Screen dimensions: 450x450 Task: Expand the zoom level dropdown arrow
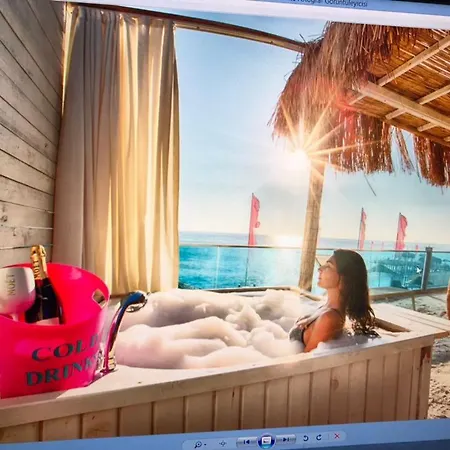pos(205,444)
